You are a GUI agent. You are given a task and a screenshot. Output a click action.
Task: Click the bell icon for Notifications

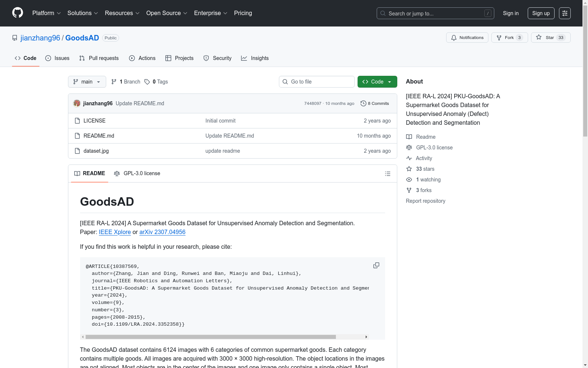454,38
